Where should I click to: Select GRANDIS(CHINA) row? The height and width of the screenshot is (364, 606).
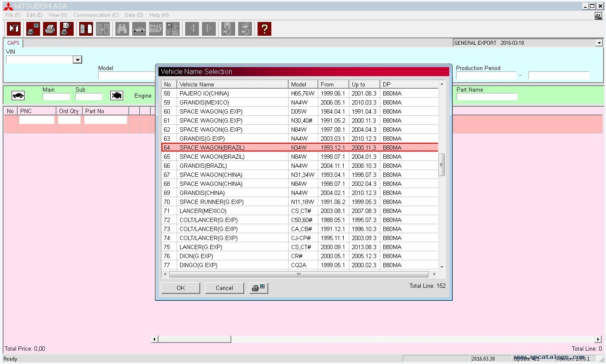(300, 193)
